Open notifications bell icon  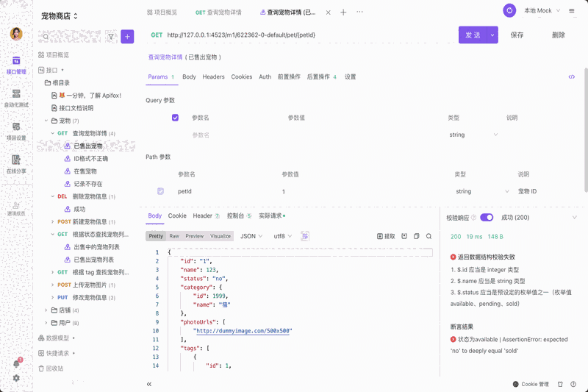click(16, 363)
